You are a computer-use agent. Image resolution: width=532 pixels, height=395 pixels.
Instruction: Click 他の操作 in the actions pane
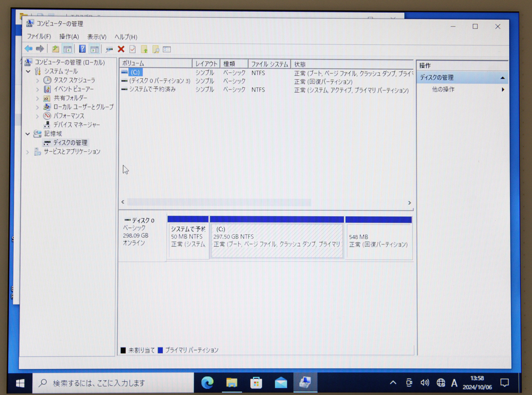(443, 89)
